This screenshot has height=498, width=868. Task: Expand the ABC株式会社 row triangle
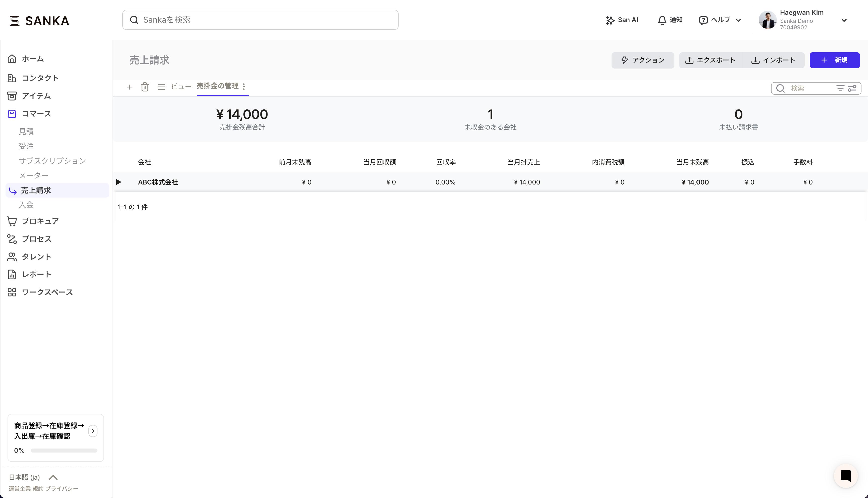[x=119, y=182]
